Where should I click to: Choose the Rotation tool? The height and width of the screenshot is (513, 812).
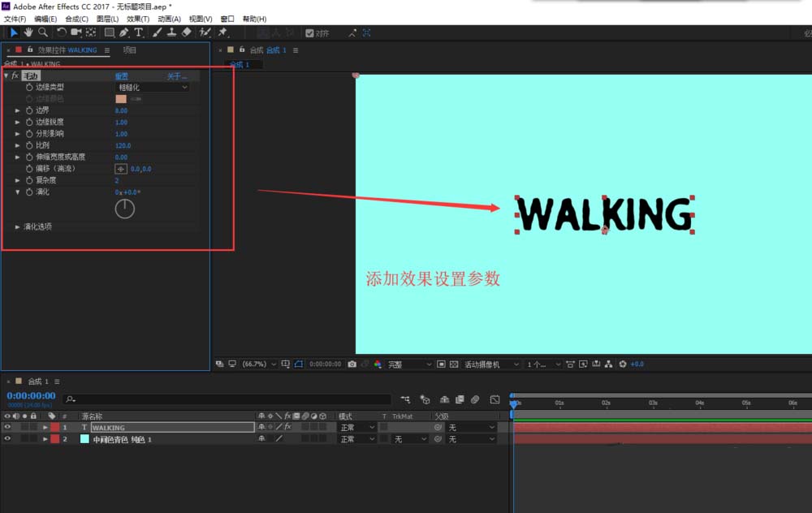[x=61, y=32]
